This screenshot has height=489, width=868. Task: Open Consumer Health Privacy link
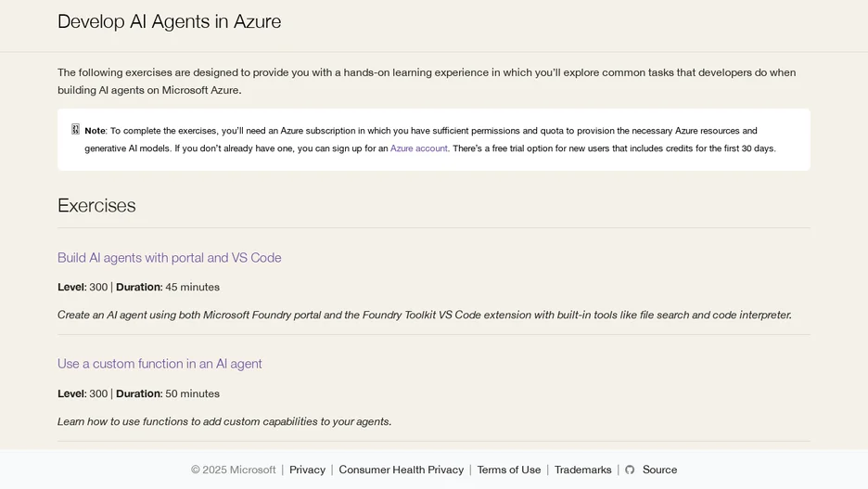click(402, 470)
